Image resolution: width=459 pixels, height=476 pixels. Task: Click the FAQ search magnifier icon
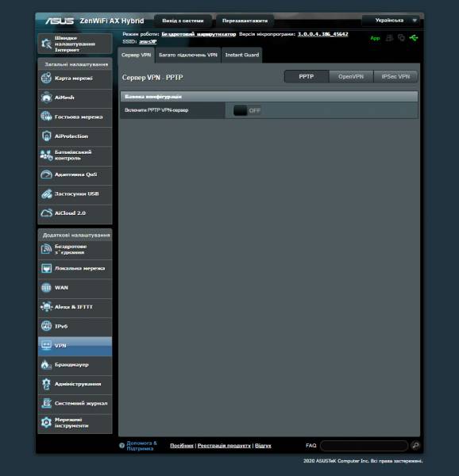point(415,445)
